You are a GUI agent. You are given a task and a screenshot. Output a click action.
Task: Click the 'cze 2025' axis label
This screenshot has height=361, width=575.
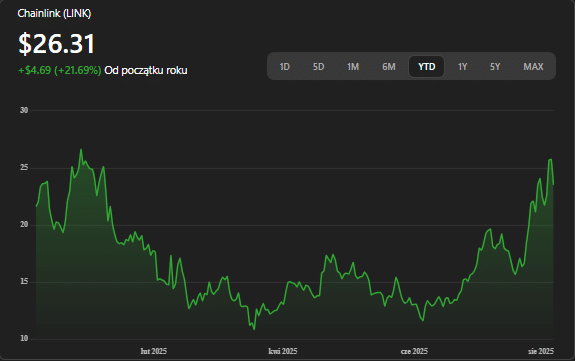coord(414,351)
